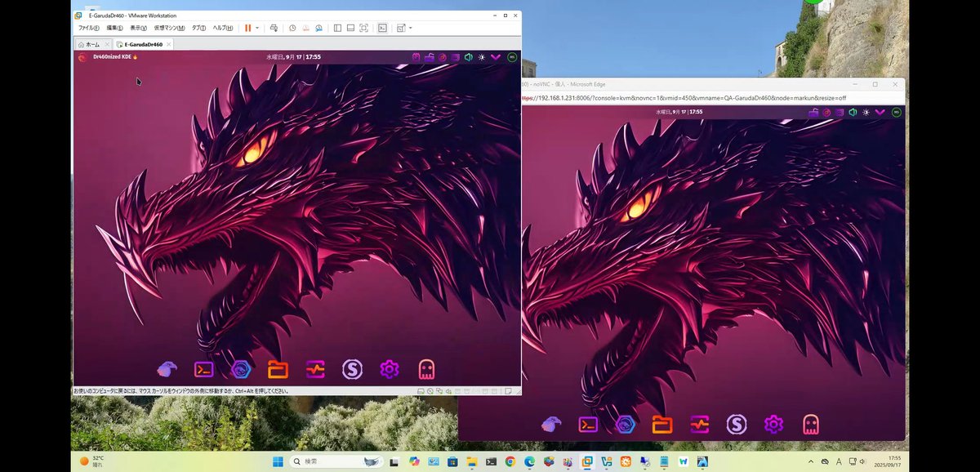
Task: Expand the pink tray chevron in VMware guest
Action: tap(495, 57)
